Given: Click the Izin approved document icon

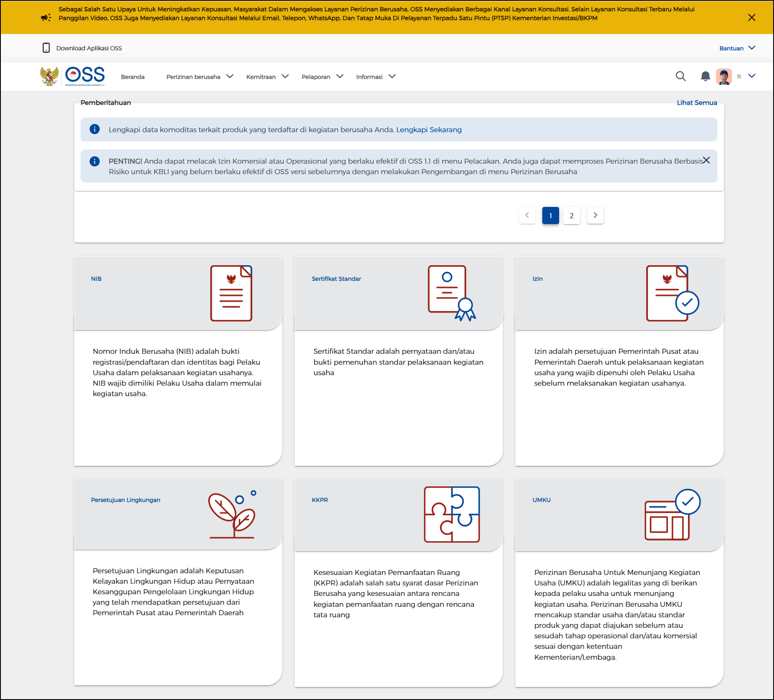Looking at the screenshot, I should 672,293.
